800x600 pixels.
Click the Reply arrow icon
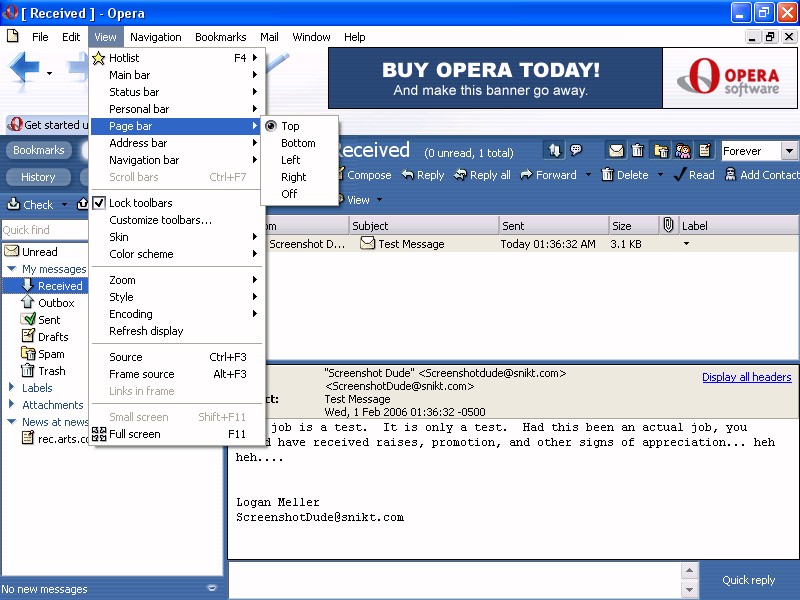point(408,175)
